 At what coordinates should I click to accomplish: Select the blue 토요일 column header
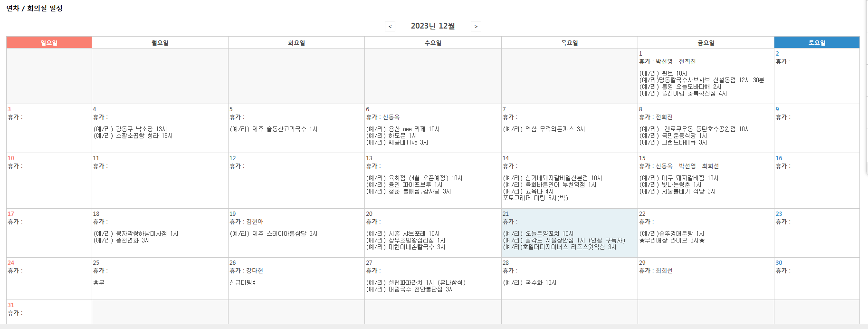pos(817,43)
